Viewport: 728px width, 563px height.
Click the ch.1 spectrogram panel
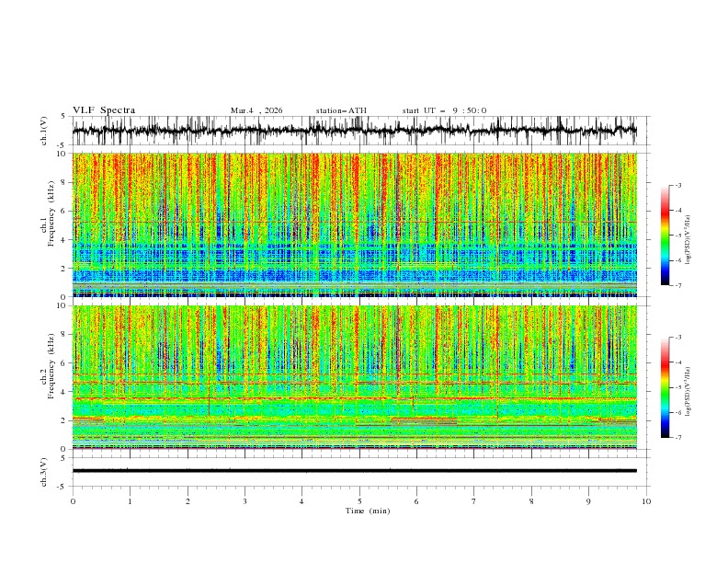click(x=354, y=224)
